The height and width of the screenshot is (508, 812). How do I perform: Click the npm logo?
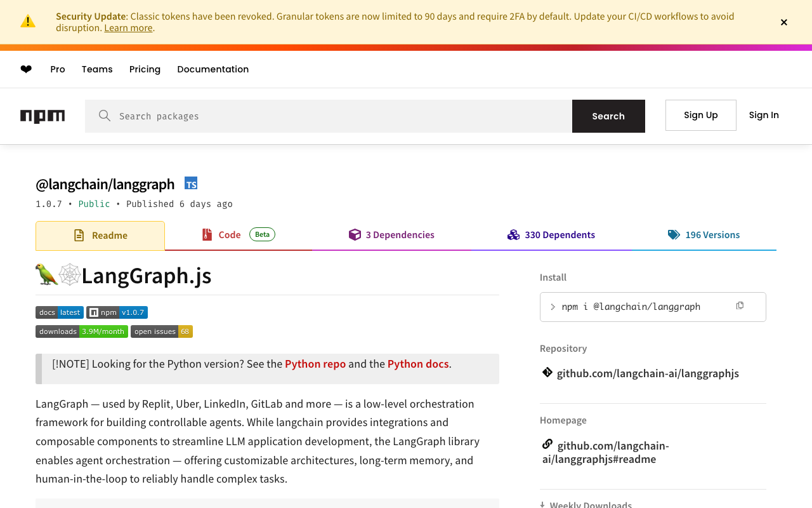coord(43,116)
